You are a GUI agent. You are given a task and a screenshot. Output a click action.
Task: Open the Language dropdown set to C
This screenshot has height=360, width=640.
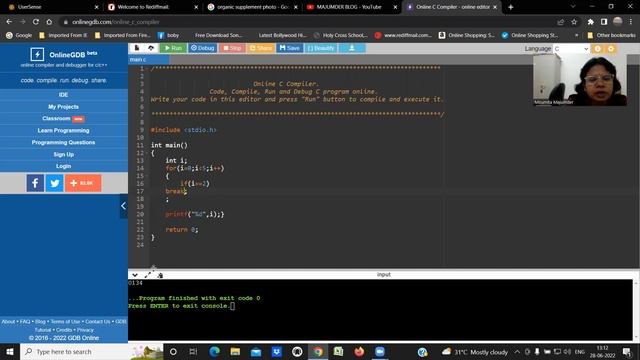[571, 49]
